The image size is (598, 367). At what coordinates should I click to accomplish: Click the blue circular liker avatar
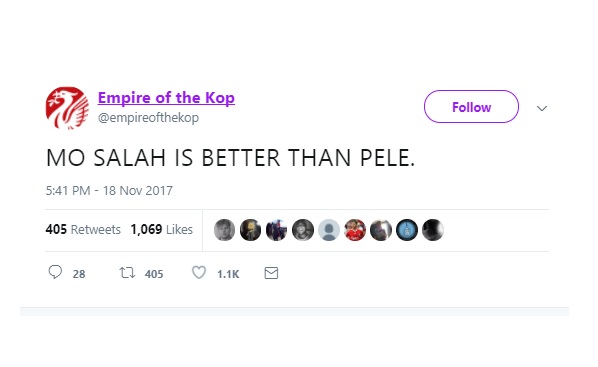(x=407, y=230)
